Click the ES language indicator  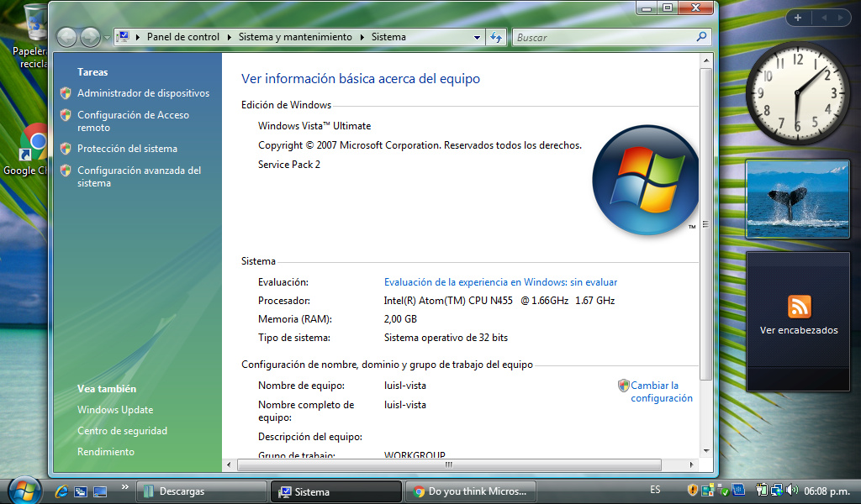click(x=655, y=490)
